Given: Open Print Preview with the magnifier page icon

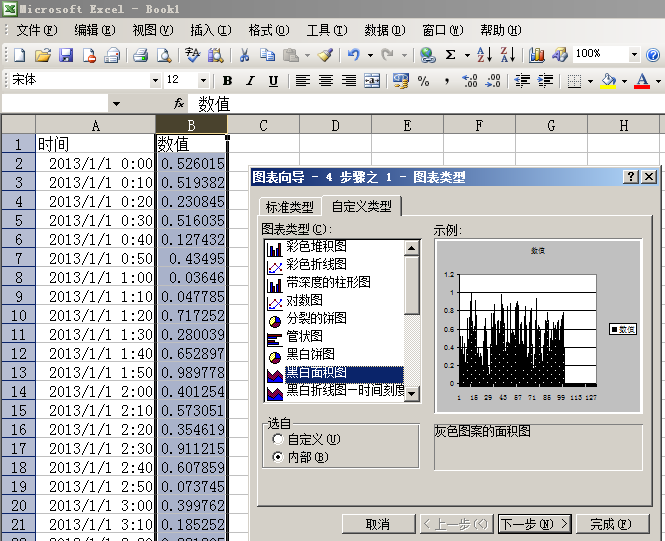Looking at the screenshot, I should 164,55.
